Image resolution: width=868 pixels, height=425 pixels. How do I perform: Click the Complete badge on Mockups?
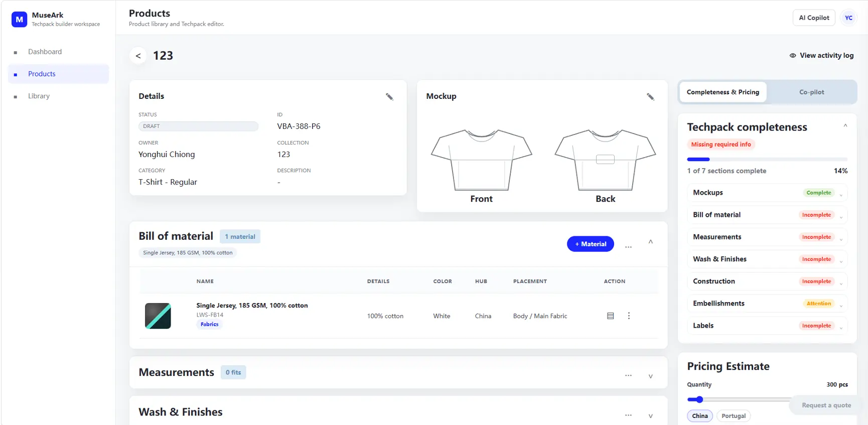[x=818, y=193]
